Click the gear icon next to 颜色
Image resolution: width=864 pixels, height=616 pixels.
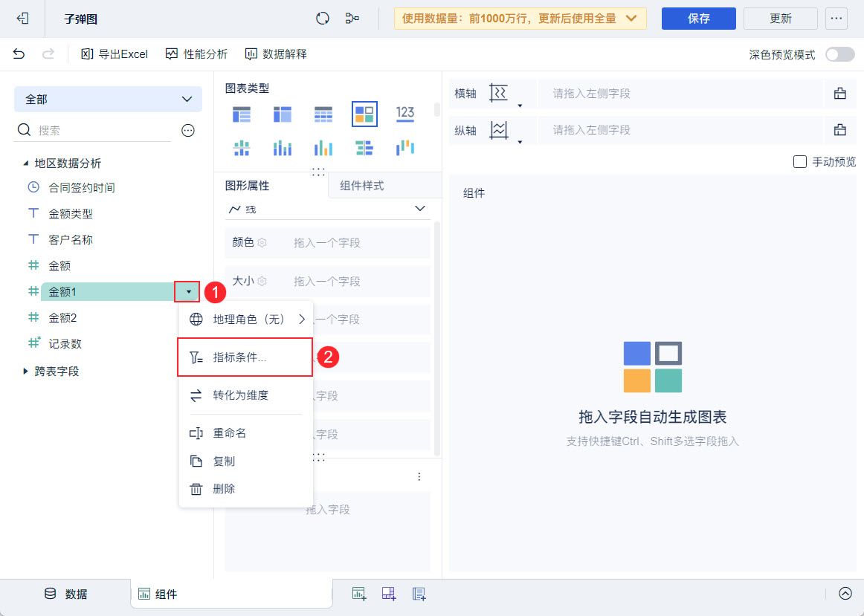pyautogui.click(x=262, y=242)
